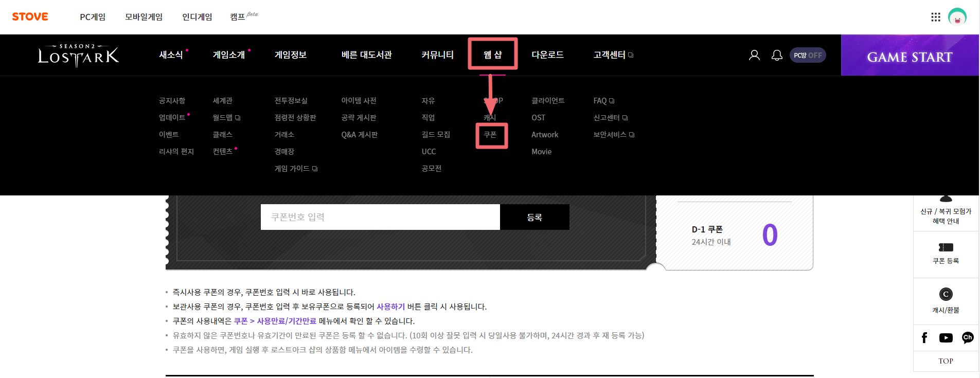Open the 다운로드 navigation menu
Viewport: 980px width, 378px height.
(x=548, y=55)
